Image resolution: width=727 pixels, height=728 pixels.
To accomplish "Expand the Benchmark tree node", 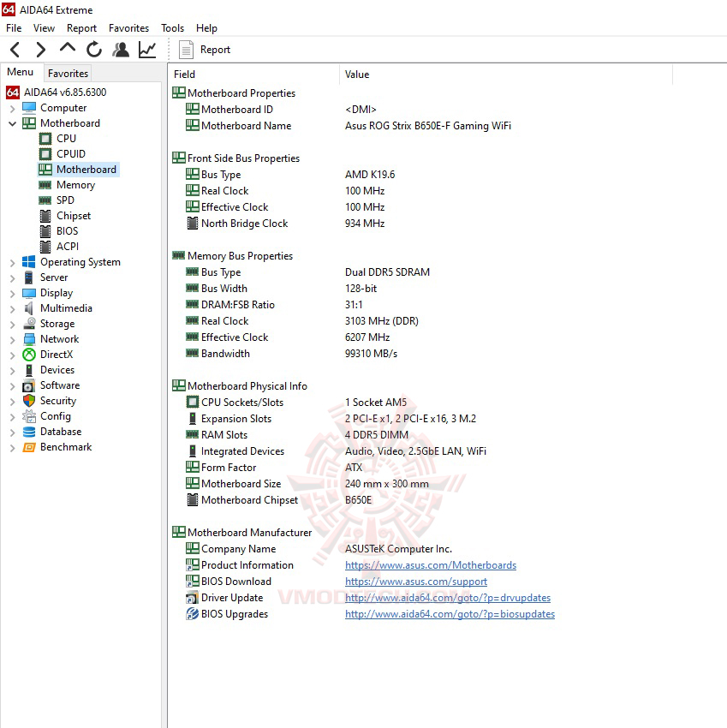I will pyautogui.click(x=13, y=448).
